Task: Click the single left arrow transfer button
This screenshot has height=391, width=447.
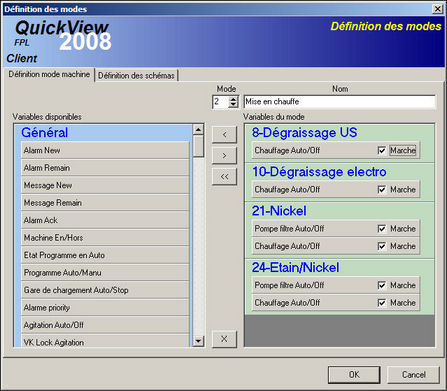Action: point(224,135)
